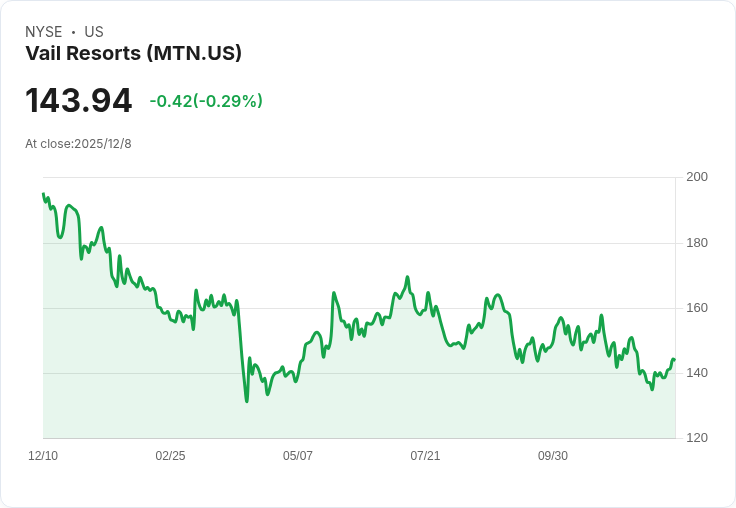Screen dimensions: 736x508
Task: Select the 02/25 date on the x-axis
Action: coord(170,456)
